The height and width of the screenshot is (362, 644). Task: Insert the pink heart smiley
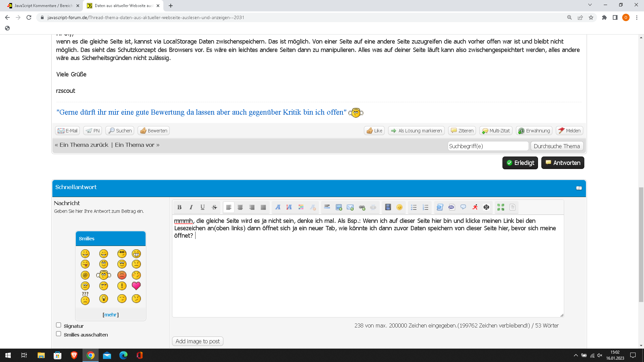pos(136,286)
